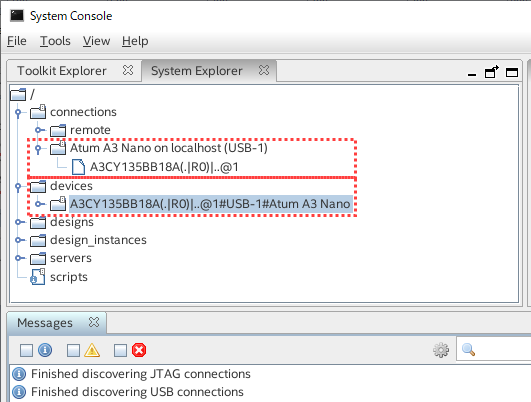
Task: Click the info icon beside the JTAG message
Action: [19, 374]
